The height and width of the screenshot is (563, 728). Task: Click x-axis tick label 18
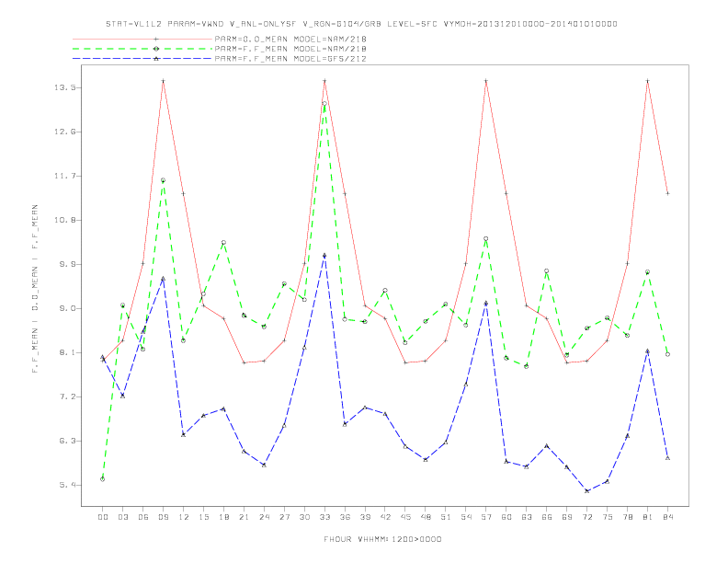(223, 517)
